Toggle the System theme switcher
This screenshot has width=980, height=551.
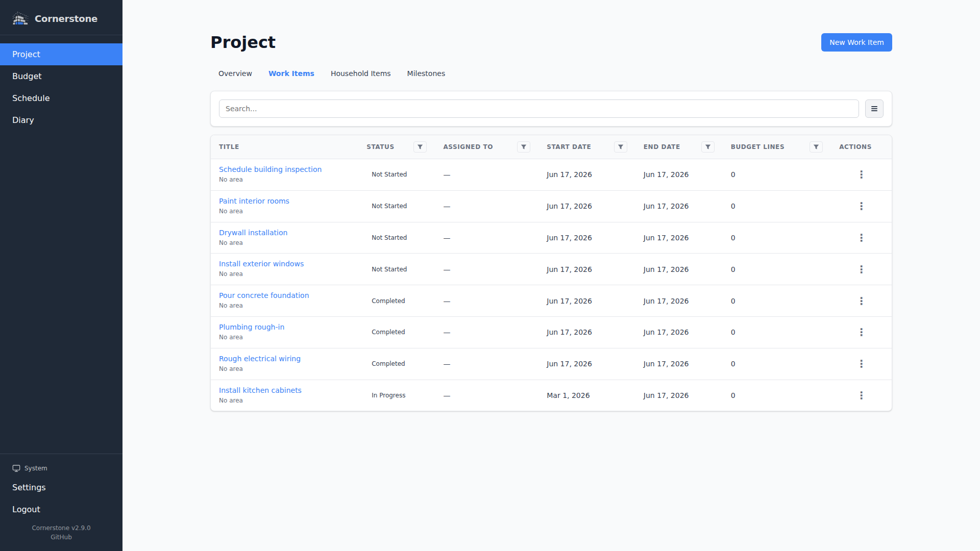pyautogui.click(x=30, y=468)
